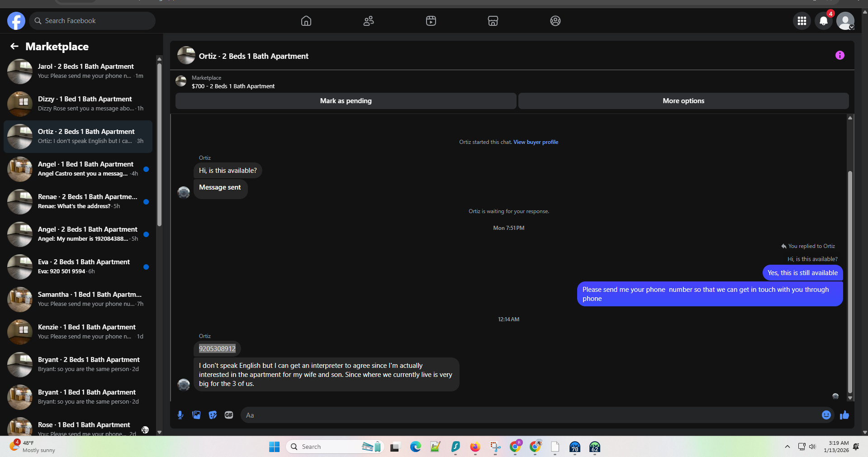The image size is (868, 457).
Task: Click the chat list scrollbar thumb
Action: (159, 145)
